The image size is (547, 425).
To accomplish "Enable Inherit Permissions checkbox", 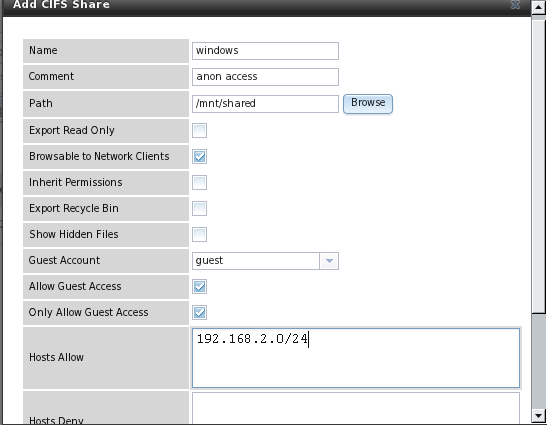I will point(200,182).
